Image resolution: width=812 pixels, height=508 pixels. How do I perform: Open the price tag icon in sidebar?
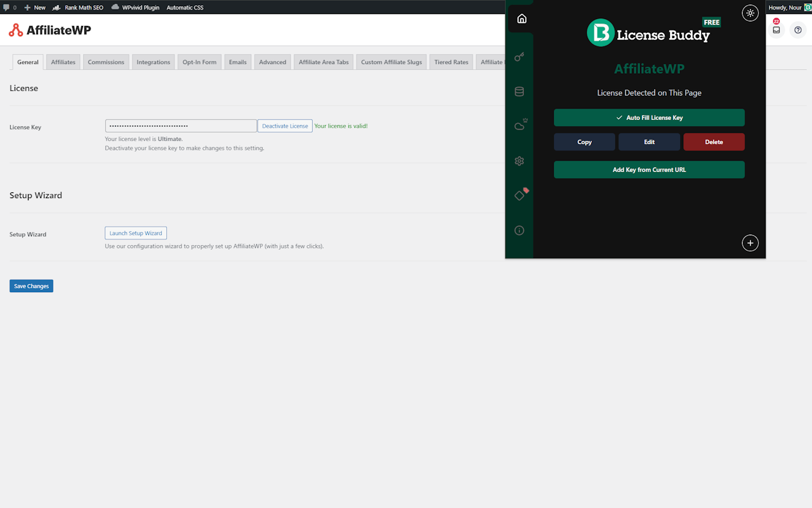521,194
